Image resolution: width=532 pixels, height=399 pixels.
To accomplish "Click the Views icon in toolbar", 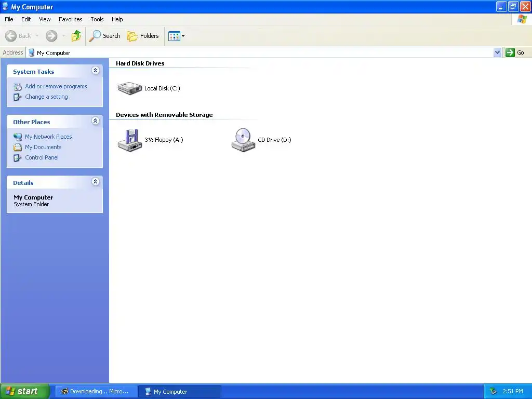I will coord(174,36).
